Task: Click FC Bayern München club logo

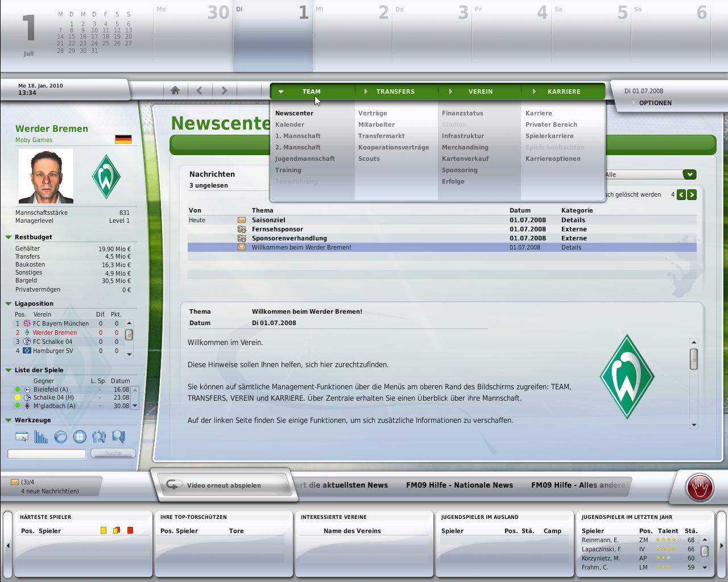Action: (x=27, y=323)
